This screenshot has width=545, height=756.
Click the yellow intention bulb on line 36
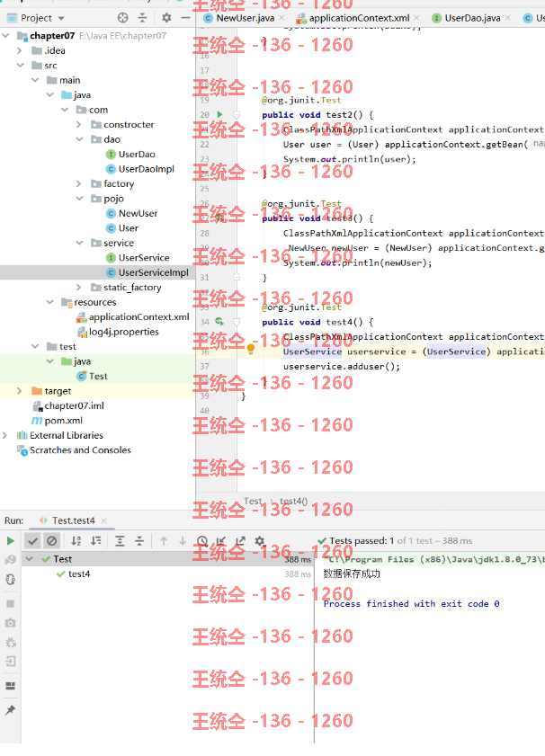click(251, 349)
